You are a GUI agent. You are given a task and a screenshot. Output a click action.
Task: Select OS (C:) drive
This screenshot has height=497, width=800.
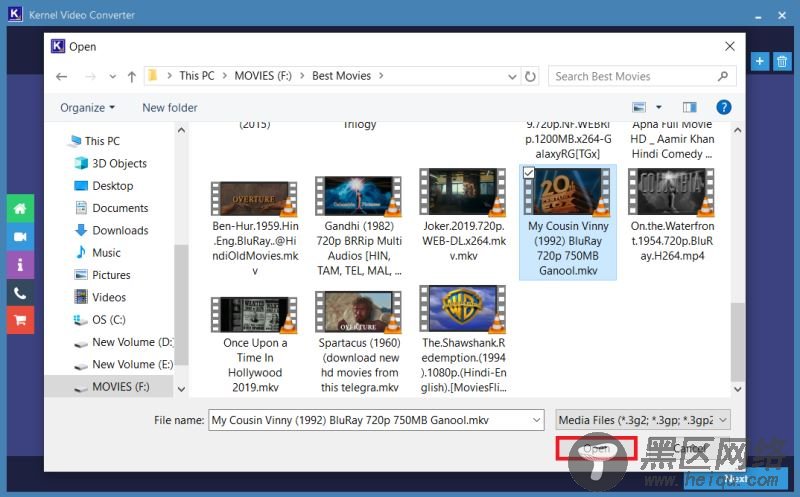tap(99, 320)
